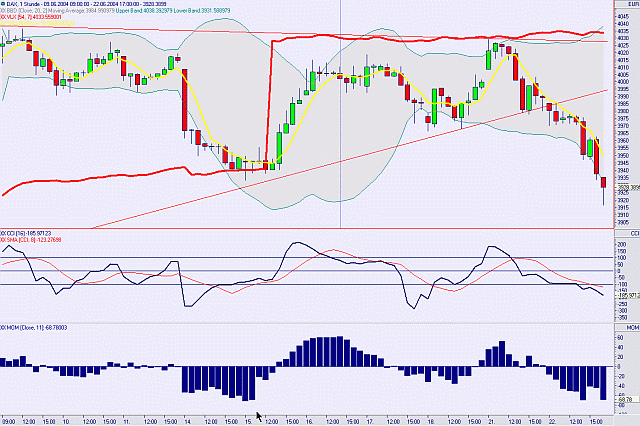640x426 pixels.
Task: Click the current MOM value marker on axis
Action: pyautogui.click(x=626, y=397)
